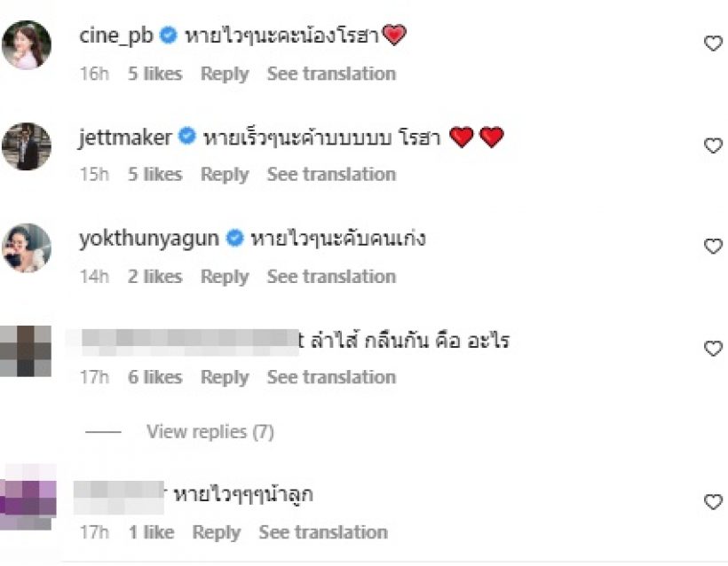See translation of yokthunyagun's comment

click(x=331, y=277)
